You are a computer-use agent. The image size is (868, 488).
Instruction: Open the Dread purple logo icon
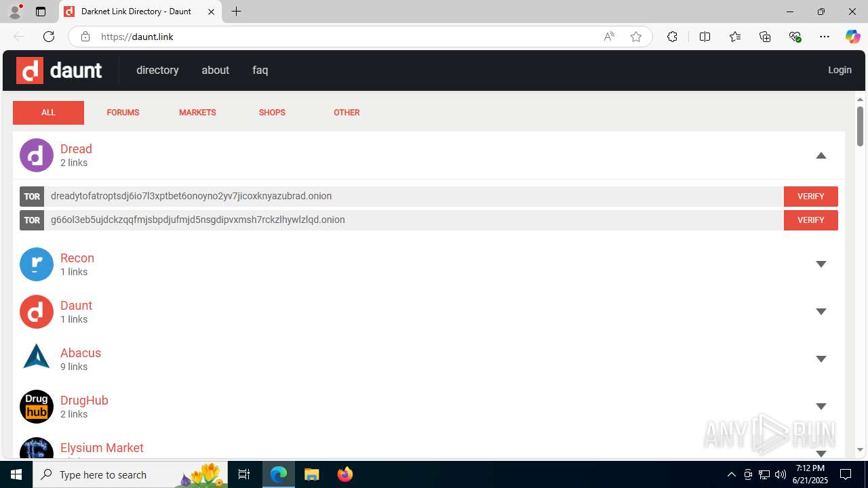pos(37,155)
